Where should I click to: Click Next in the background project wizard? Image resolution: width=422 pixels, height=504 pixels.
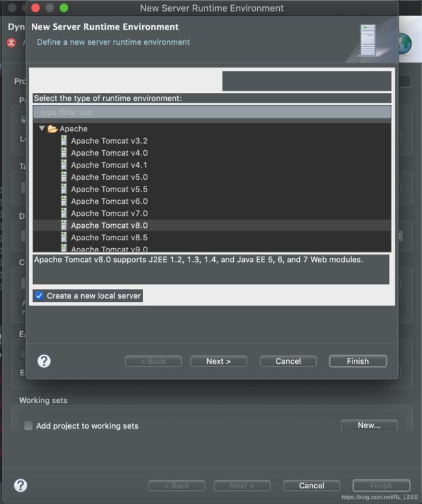[242, 485]
